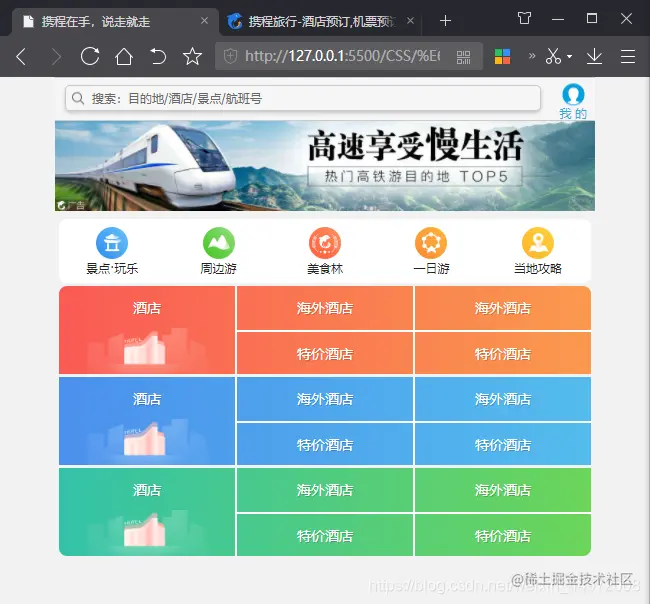Click the hotel building image in green tile
This screenshot has width=650, height=604.
(145, 531)
